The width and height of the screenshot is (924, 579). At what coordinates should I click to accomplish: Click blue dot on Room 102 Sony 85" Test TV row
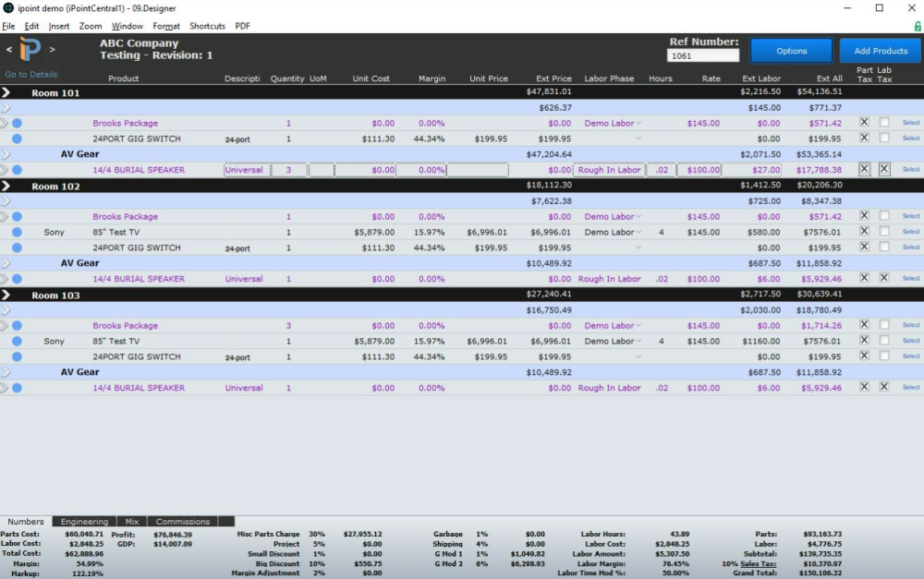pos(17,232)
